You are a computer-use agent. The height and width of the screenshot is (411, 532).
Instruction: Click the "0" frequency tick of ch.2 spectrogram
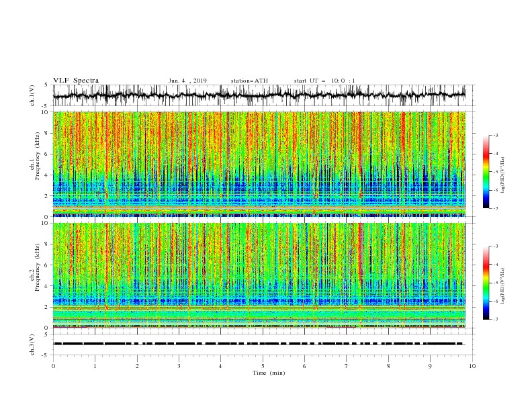(48, 328)
